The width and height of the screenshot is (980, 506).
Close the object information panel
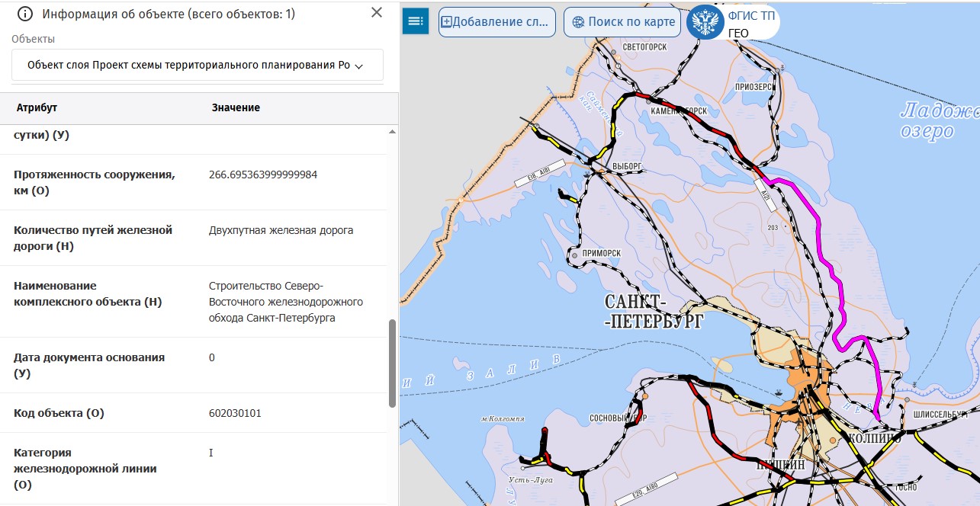pyautogui.click(x=376, y=13)
